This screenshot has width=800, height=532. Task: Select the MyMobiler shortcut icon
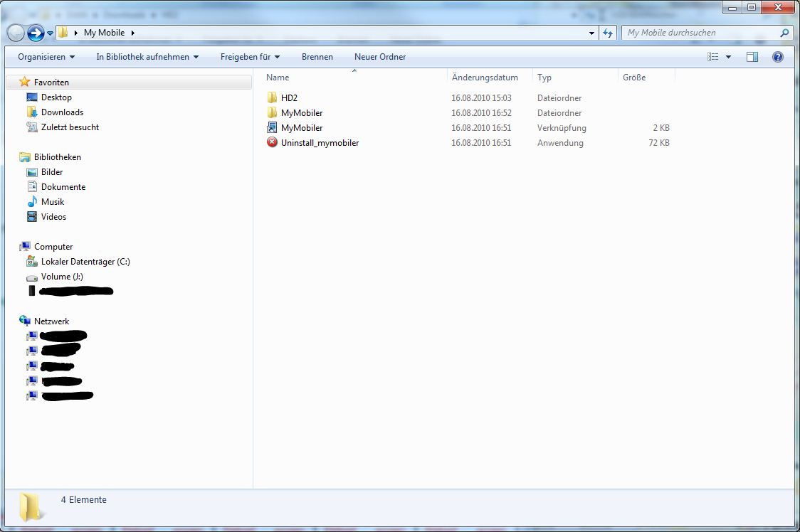(272, 127)
